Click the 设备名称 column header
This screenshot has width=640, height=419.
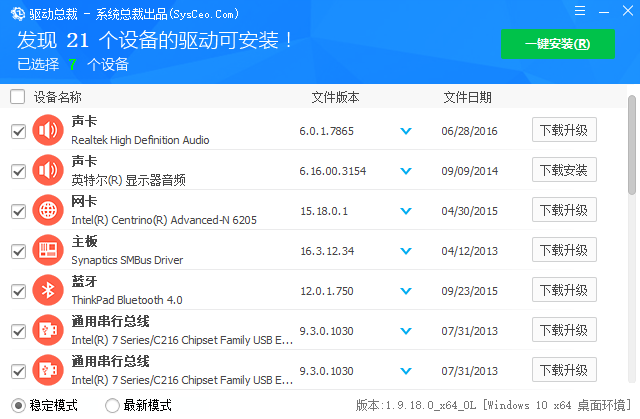click(x=58, y=97)
